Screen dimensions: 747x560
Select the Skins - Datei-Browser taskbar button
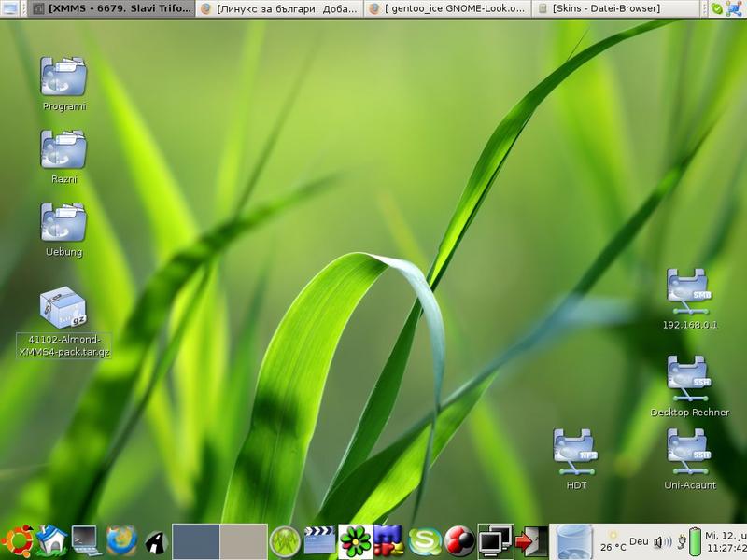pyautogui.click(x=616, y=8)
